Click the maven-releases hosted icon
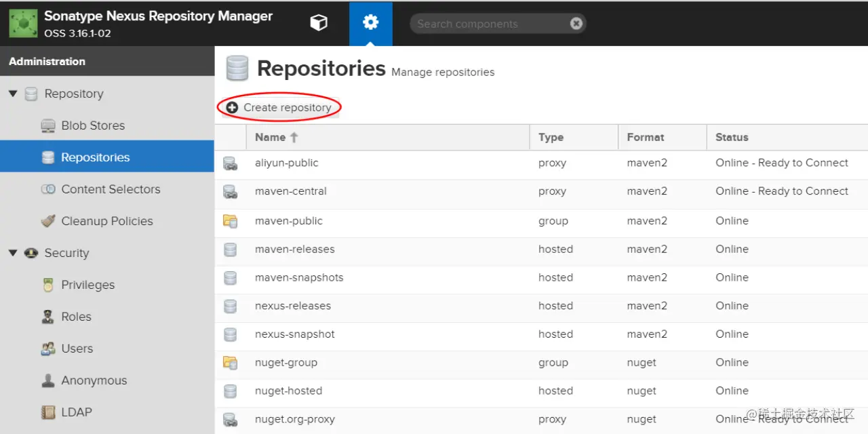This screenshot has width=868, height=434. [x=230, y=250]
